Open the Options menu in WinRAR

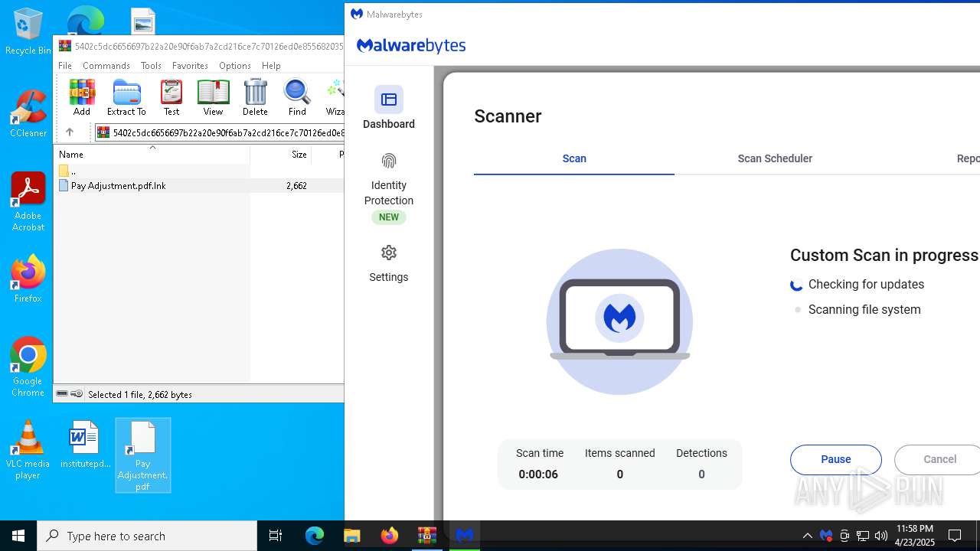[235, 66]
